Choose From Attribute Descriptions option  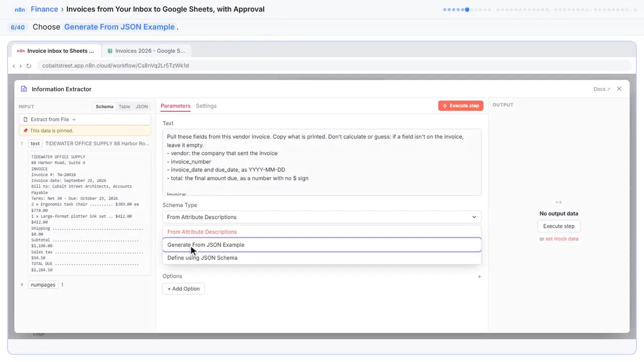pyautogui.click(x=321, y=232)
